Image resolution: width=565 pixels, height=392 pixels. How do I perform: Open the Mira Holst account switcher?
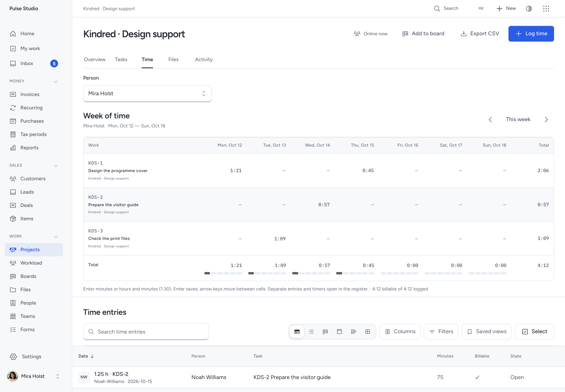click(34, 376)
